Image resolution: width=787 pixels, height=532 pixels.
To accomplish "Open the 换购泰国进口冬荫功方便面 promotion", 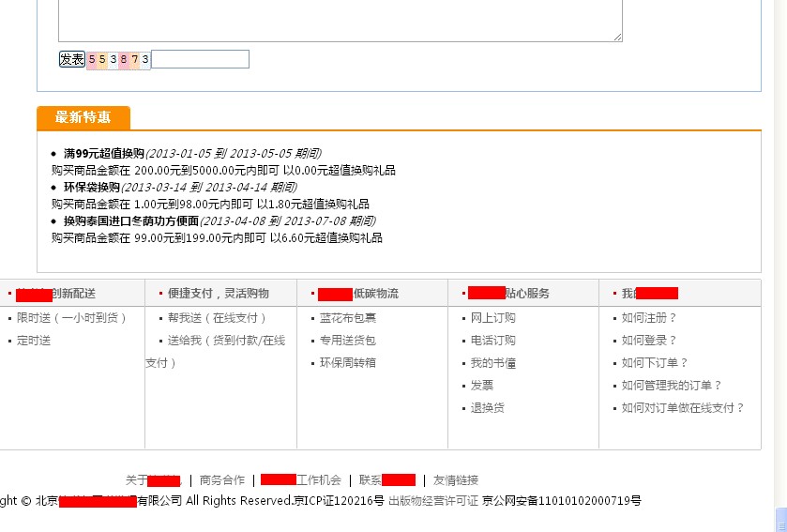I will click(x=130, y=220).
